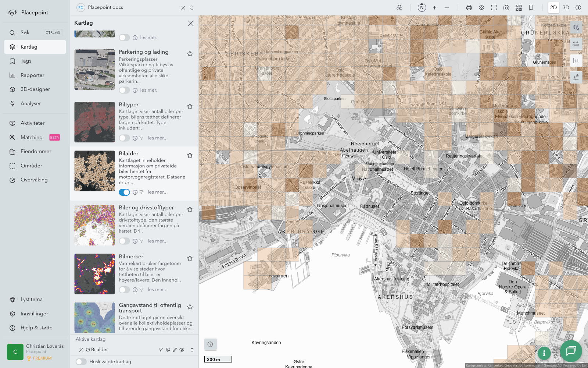
Task: Expand the Placepoint docs project selector
Action: [192, 8]
